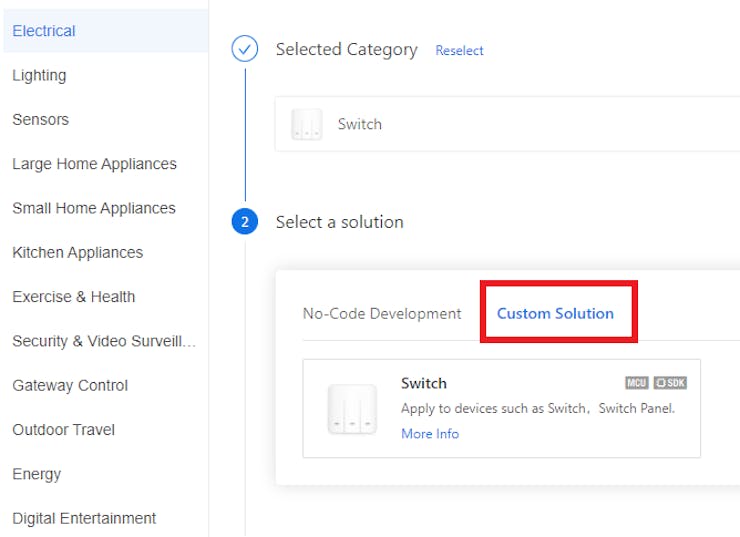Open the More Info link

coord(430,434)
